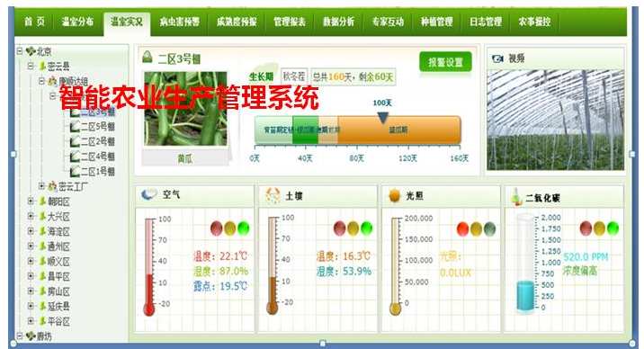644x349 pixels.
Task: Click the green status light in 空气 panel
Action: click(243, 228)
